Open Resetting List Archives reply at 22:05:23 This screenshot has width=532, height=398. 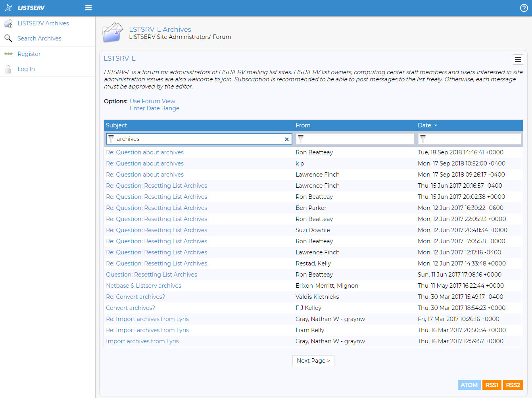[156, 219]
